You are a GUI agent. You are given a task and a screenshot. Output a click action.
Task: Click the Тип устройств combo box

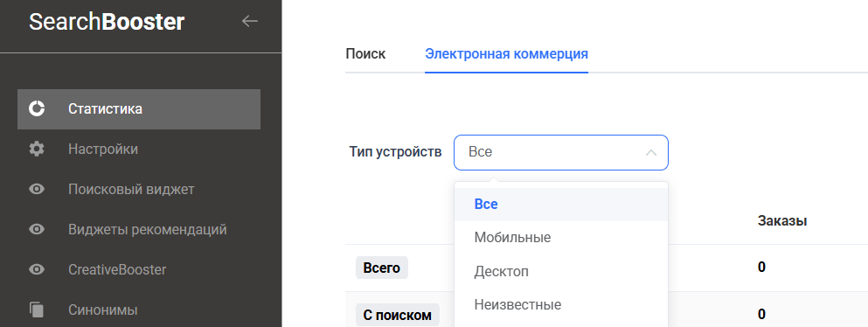tap(561, 152)
